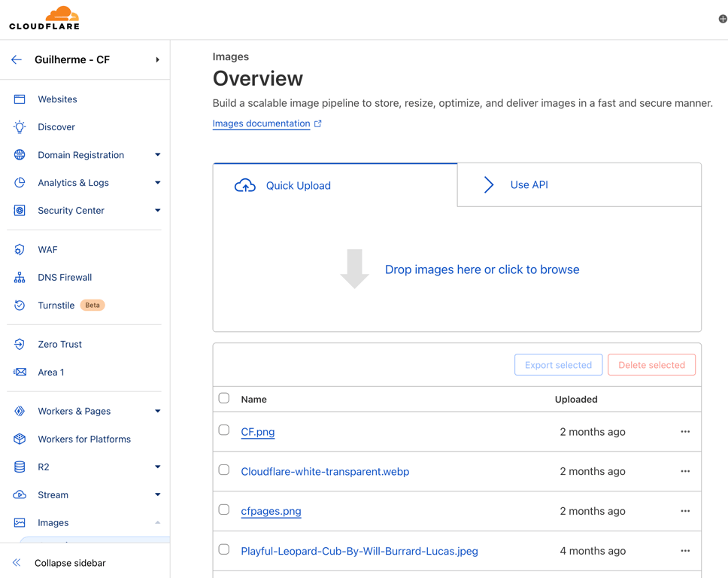This screenshot has height=578, width=728.
Task: Open DNS Firewall from the sidebar icon
Action: pyautogui.click(x=20, y=277)
